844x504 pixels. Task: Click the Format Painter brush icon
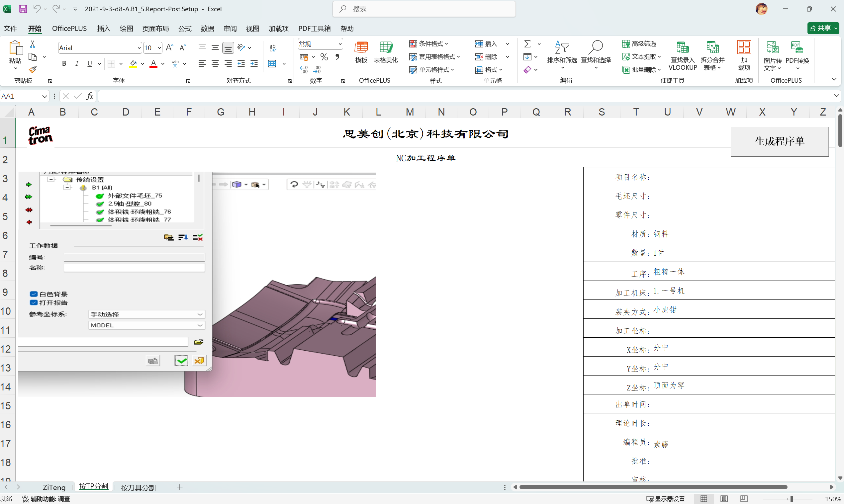(33, 70)
